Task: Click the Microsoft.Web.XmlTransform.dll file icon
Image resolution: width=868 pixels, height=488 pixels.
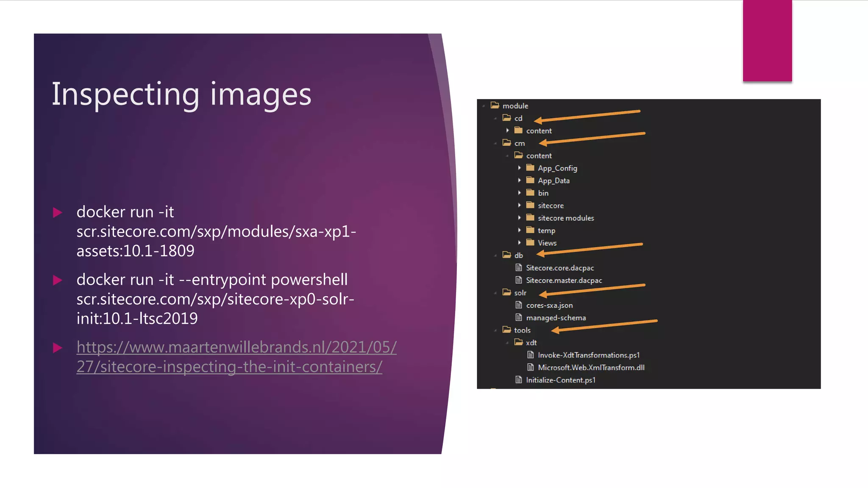Action: coord(530,367)
